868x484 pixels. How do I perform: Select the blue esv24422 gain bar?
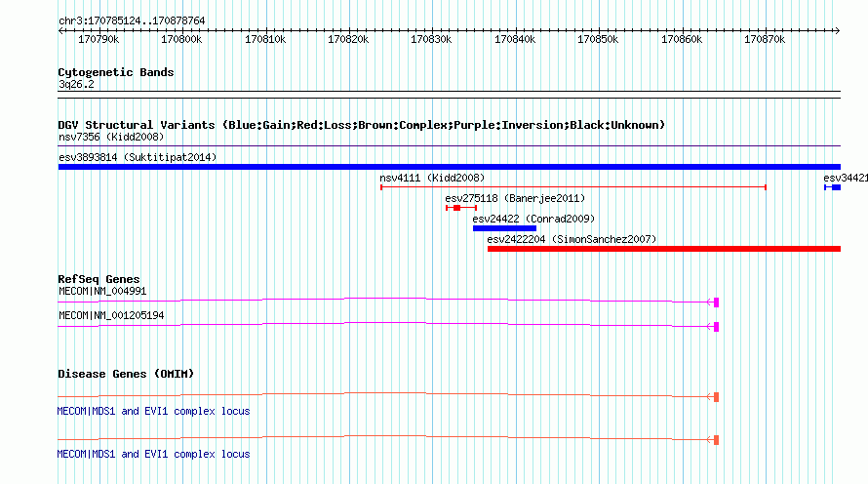coord(504,228)
